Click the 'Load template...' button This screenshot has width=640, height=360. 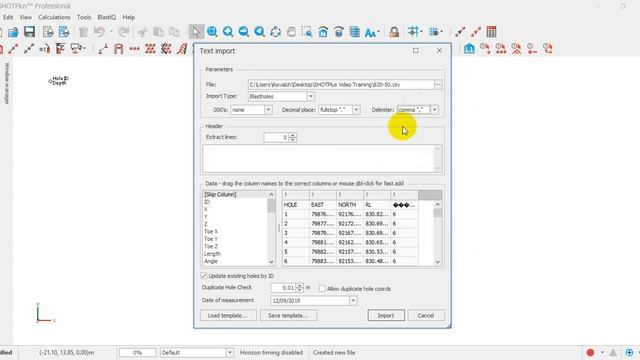click(228, 315)
